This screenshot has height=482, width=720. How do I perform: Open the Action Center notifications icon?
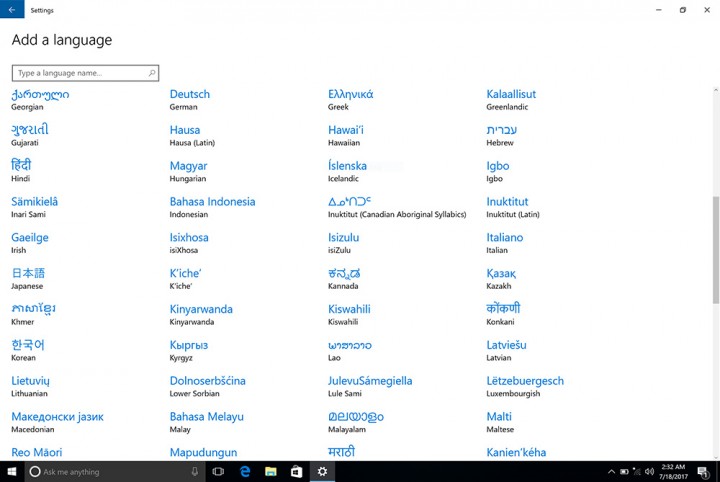point(703,471)
